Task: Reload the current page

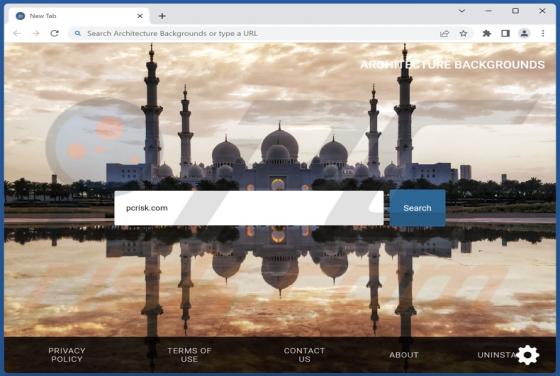Action: tap(54, 34)
